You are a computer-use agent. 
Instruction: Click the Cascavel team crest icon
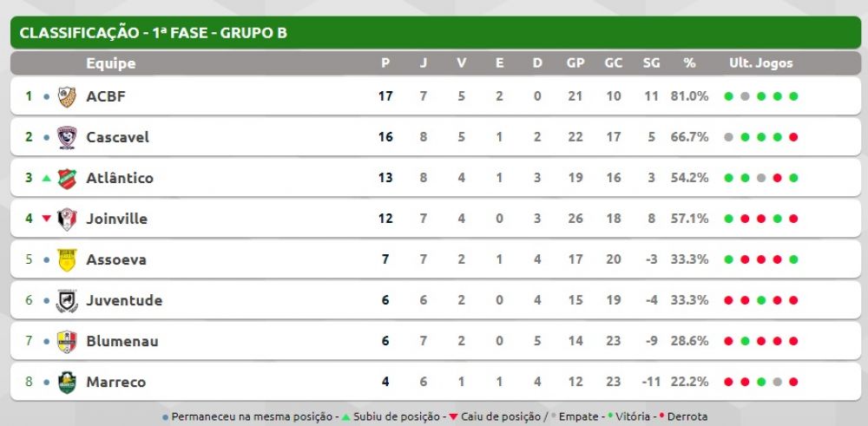[x=67, y=137]
